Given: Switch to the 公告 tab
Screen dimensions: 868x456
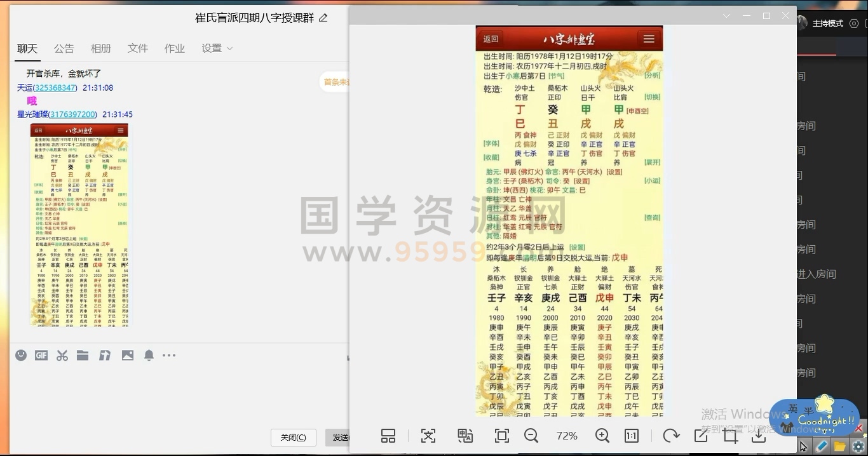Looking at the screenshot, I should pyautogui.click(x=64, y=48).
